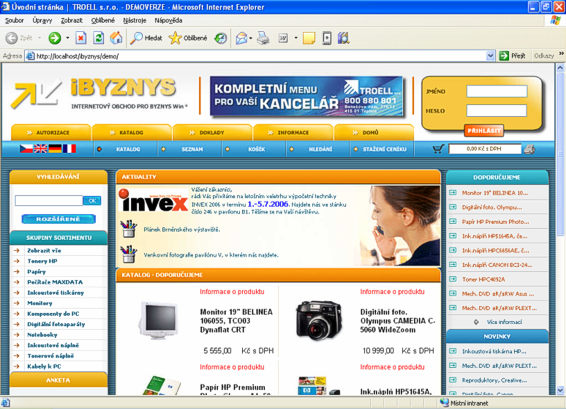
Task: Go to the browser Home icon
Action: coord(116,38)
